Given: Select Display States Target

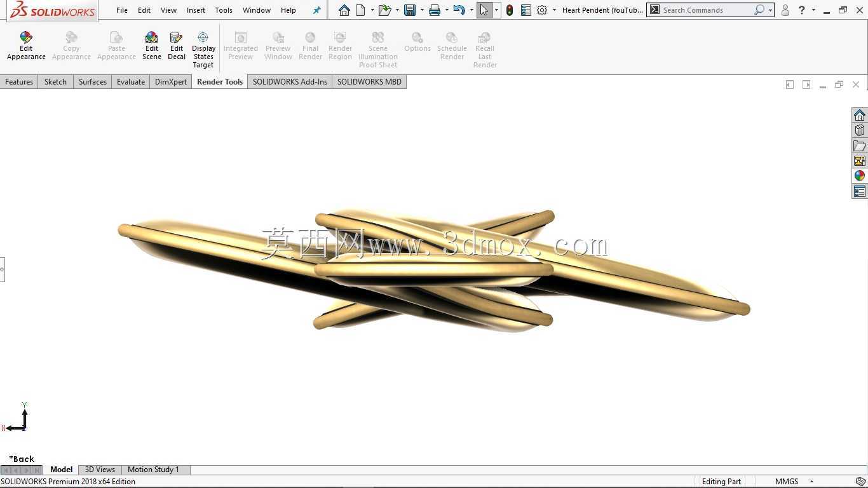Looking at the screenshot, I should (x=203, y=50).
